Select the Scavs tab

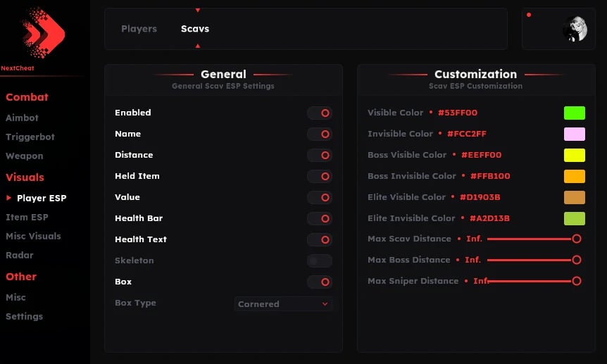(x=195, y=29)
